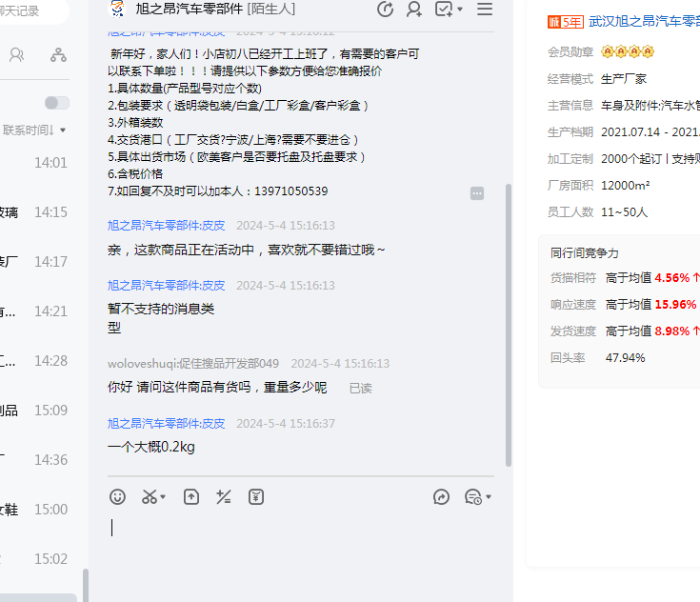This screenshot has width=700, height=602.
Task: Click the yuan payment order icon
Action: [x=255, y=496]
